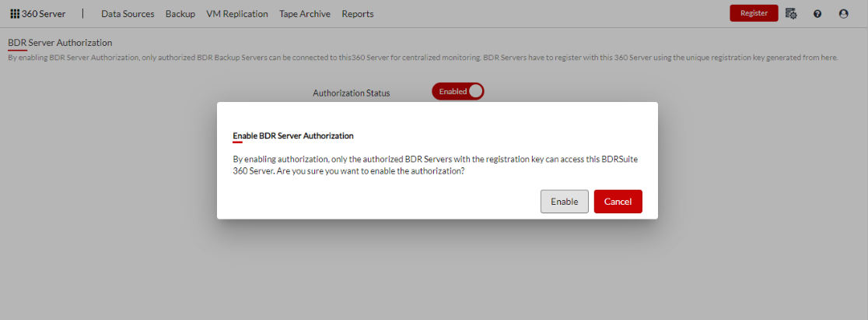
Task: Open the 360 Server app grid icon
Action: click(15, 14)
